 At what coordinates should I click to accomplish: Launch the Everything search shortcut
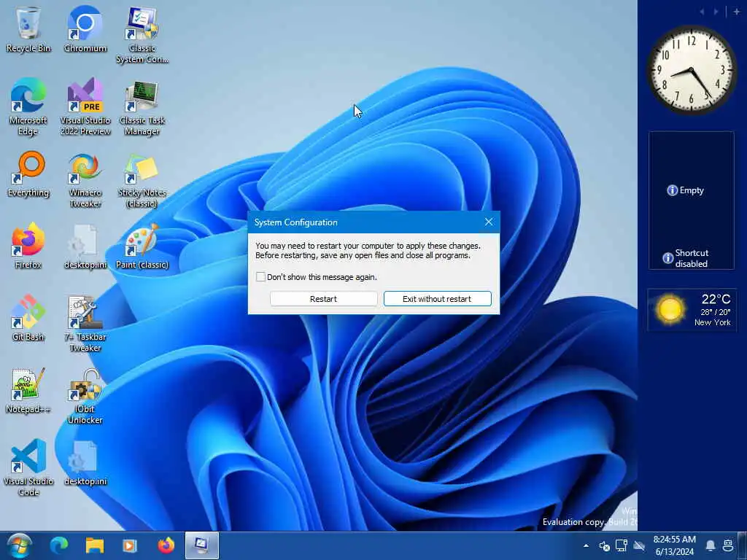point(28,174)
